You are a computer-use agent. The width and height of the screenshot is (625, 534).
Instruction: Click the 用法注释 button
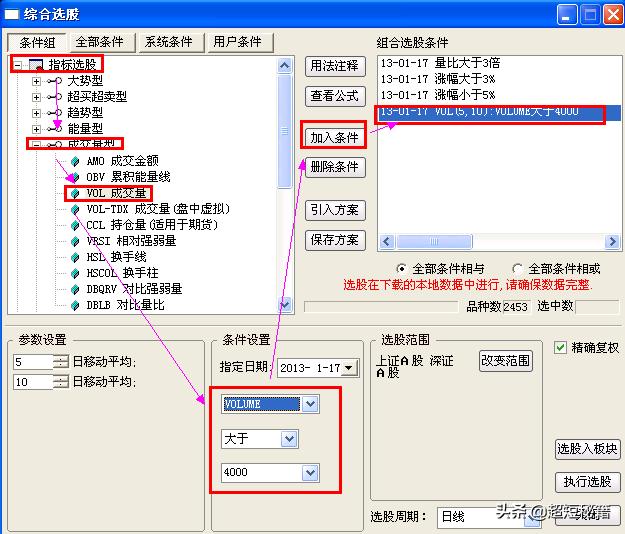pos(335,66)
